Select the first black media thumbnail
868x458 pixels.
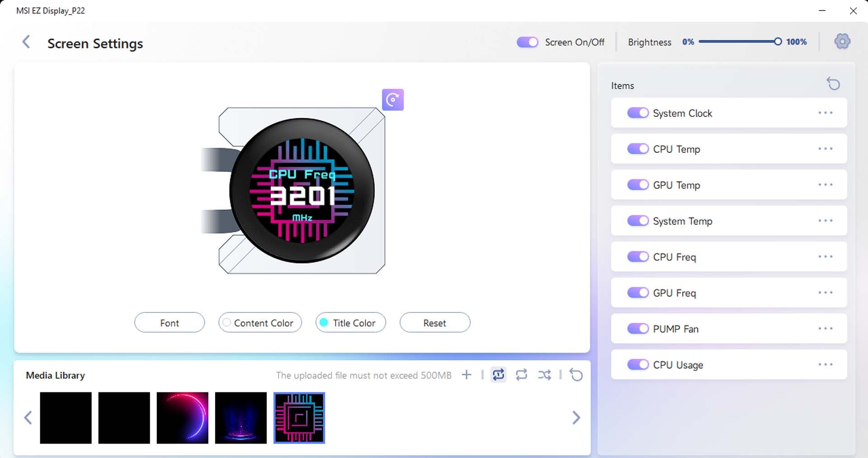coord(66,418)
